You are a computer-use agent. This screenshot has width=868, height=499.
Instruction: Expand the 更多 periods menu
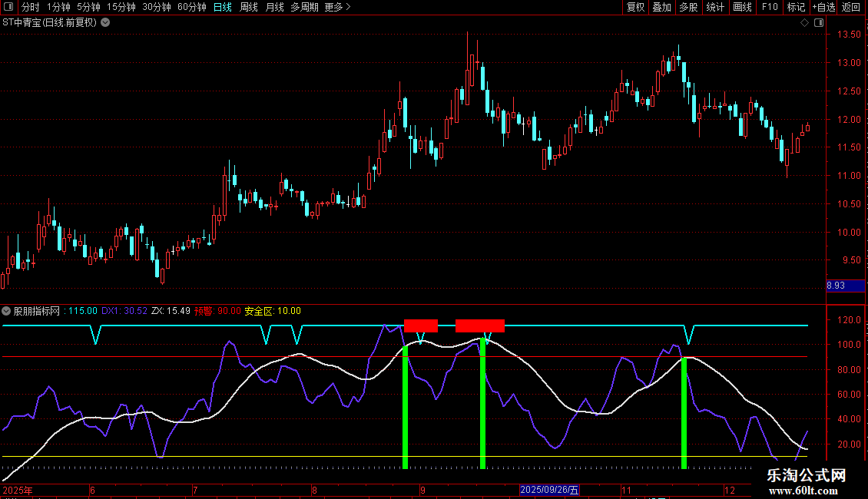pyautogui.click(x=337, y=7)
